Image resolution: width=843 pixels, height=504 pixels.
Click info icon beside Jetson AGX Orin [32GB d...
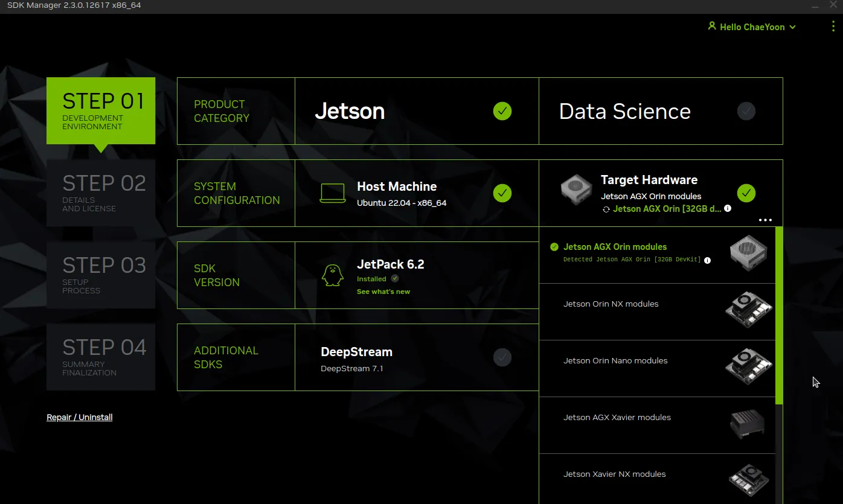point(728,208)
